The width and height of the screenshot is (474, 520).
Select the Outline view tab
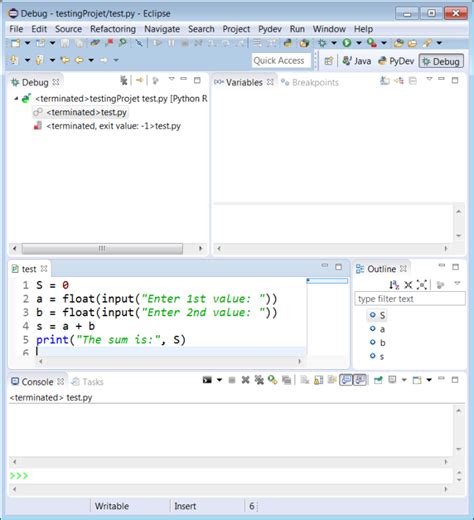tap(381, 269)
